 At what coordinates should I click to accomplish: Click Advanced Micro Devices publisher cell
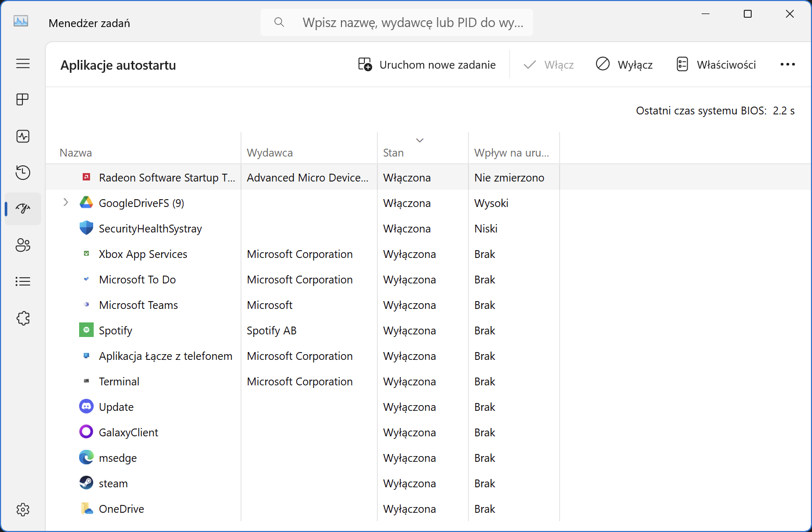point(308,178)
